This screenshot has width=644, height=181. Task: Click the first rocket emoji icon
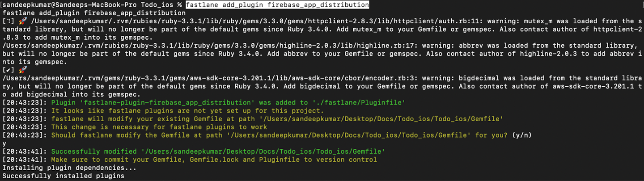pyautogui.click(x=23, y=21)
